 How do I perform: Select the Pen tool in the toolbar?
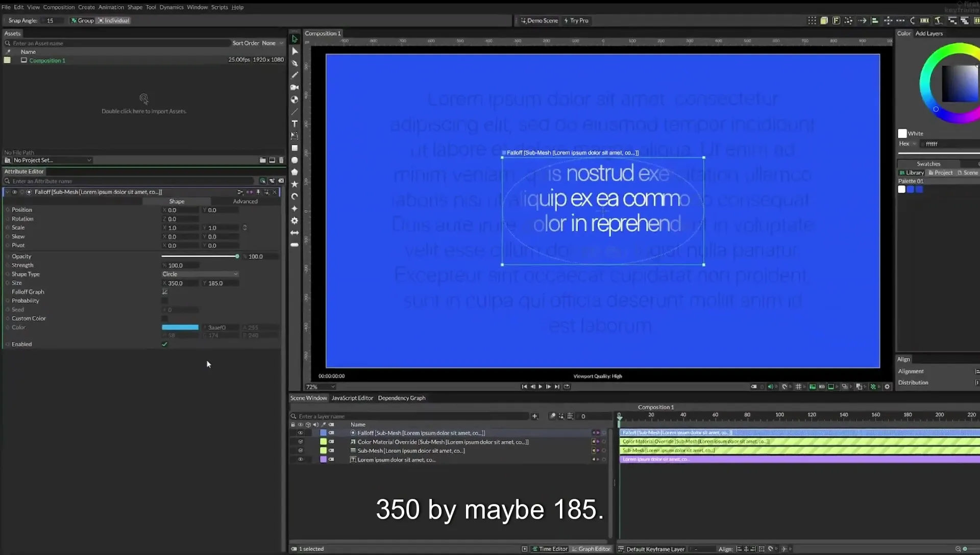pos(295,63)
